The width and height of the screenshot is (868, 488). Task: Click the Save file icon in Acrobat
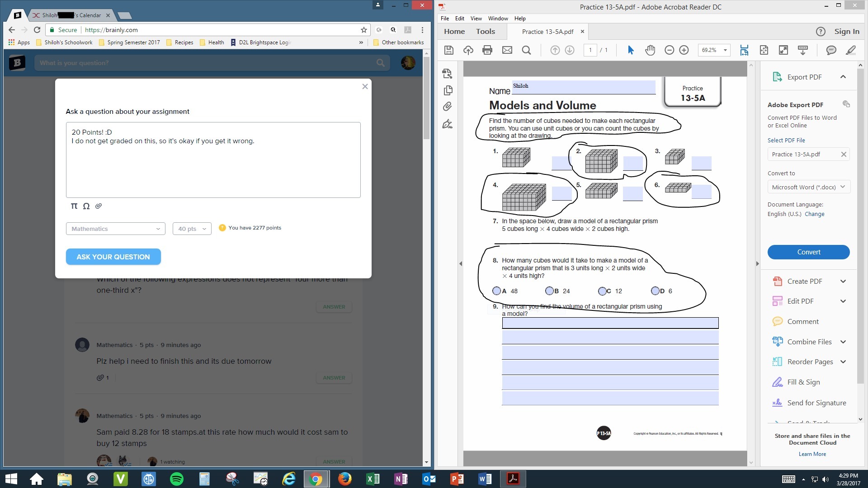coord(448,50)
